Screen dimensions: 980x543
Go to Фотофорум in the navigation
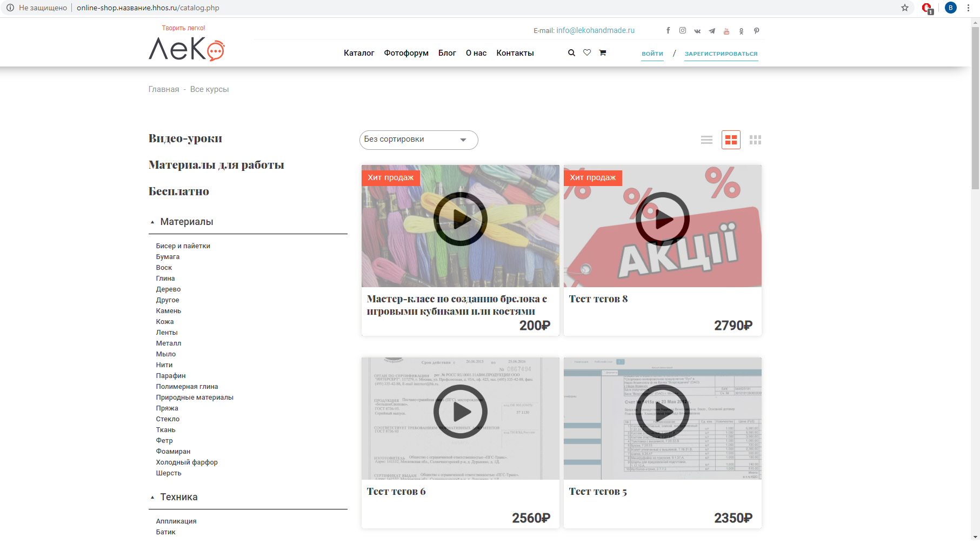pyautogui.click(x=406, y=53)
